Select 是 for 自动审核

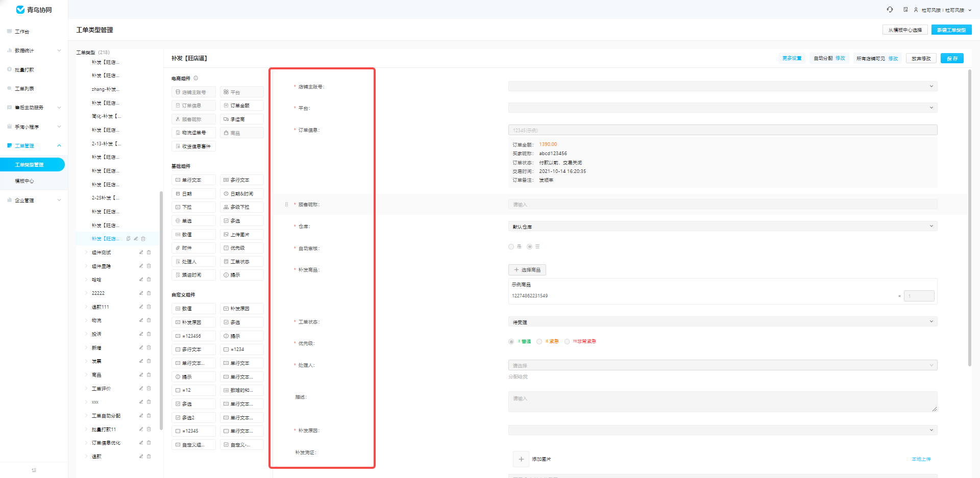point(511,247)
